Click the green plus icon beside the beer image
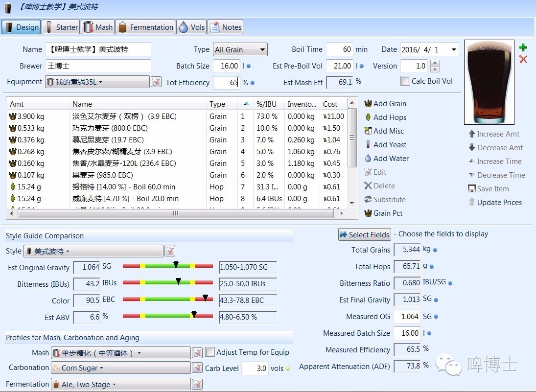This screenshot has width=536, height=392. (523, 47)
